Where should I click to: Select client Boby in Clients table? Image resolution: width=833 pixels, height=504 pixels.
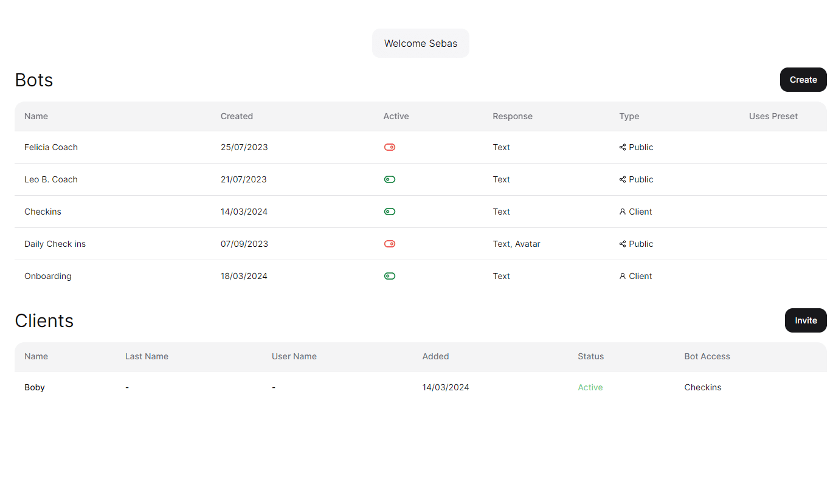pyautogui.click(x=35, y=387)
